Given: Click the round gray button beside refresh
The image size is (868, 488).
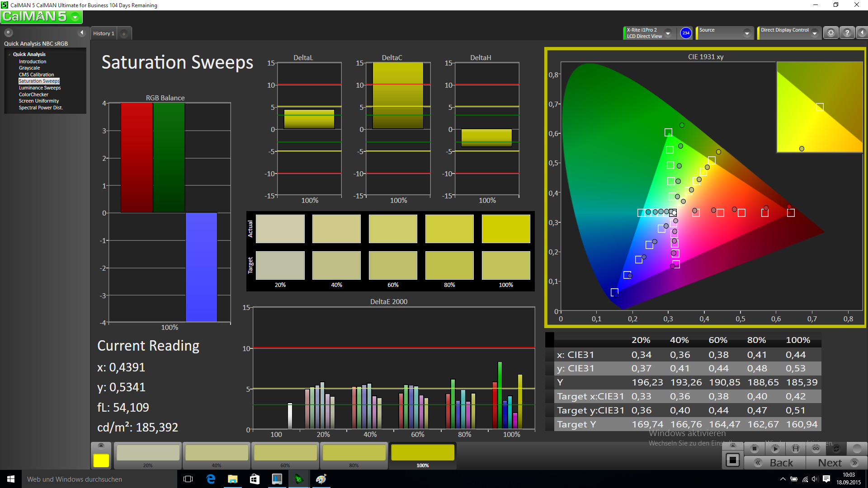Looking at the screenshot, I should pyautogui.click(x=857, y=449).
